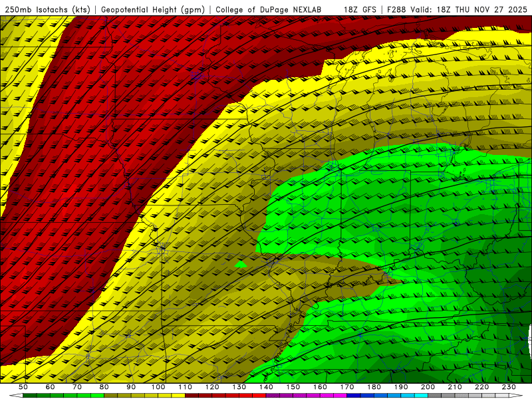Click the '250mb Isotachs (kts)' title text
532x399 pixels.
pos(47,10)
